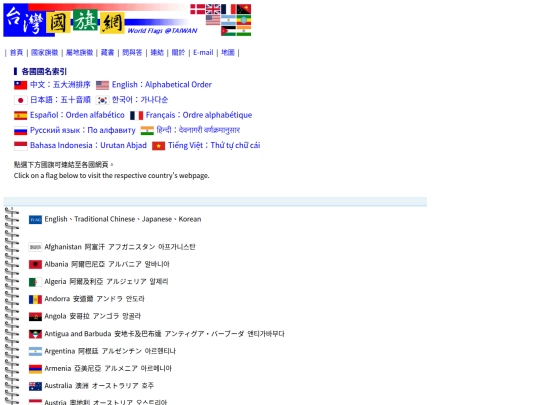Click the Taiwan World Flags site logo banner
The image size is (540, 405).
coord(127,20)
